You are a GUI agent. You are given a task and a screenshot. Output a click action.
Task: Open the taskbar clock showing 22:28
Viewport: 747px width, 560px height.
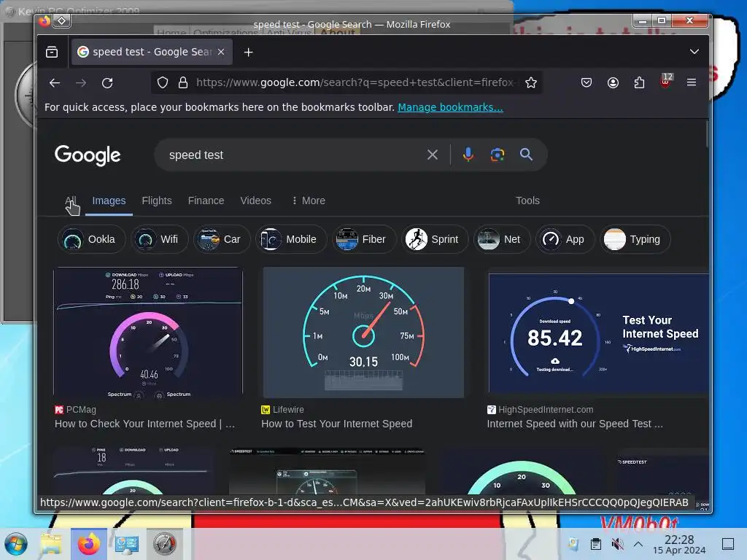pyautogui.click(x=679, y=544)
